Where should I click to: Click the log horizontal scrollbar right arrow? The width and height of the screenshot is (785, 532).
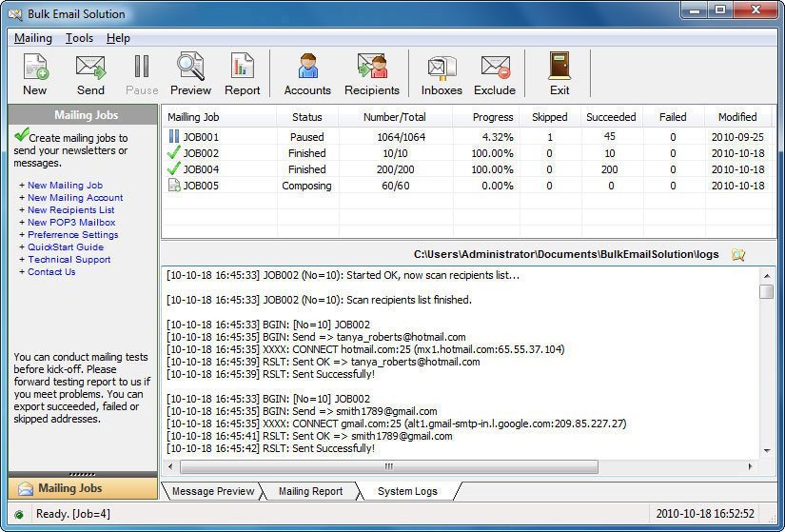tap(750, 466)
